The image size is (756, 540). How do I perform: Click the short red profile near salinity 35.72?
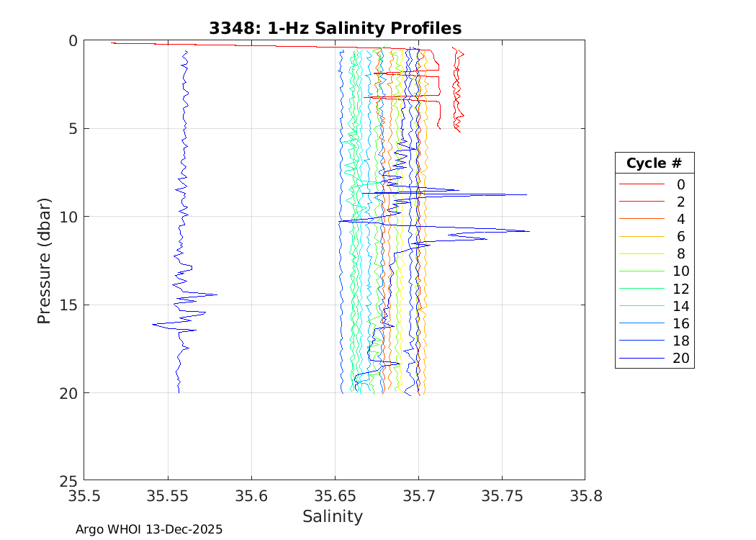pos(456,86)
